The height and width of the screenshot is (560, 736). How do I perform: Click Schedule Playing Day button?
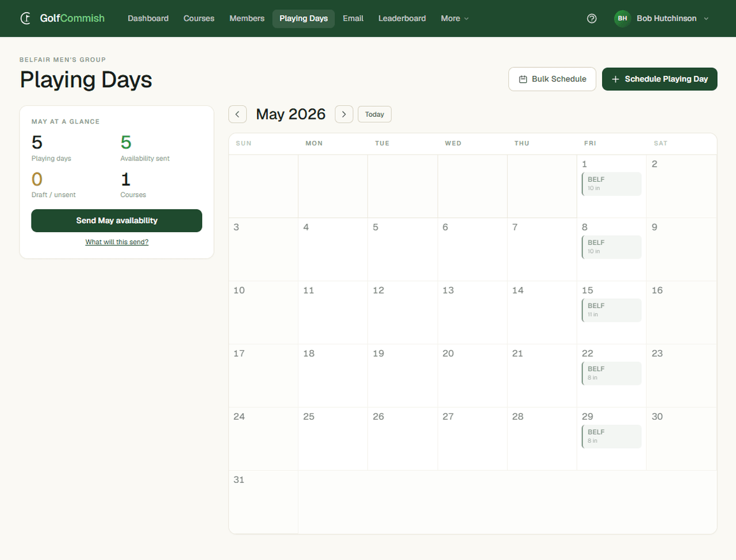(x=660, y=79)
